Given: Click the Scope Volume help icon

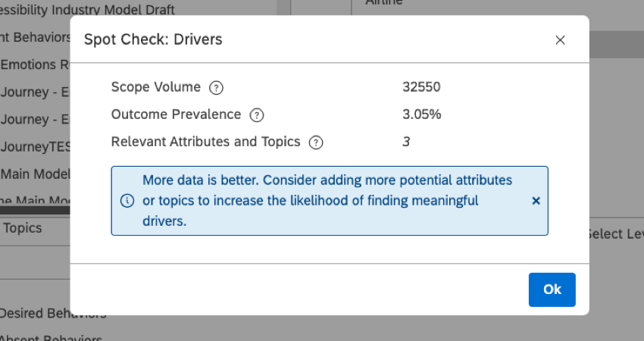Looking at the screenshot, I should coord(216,87).
